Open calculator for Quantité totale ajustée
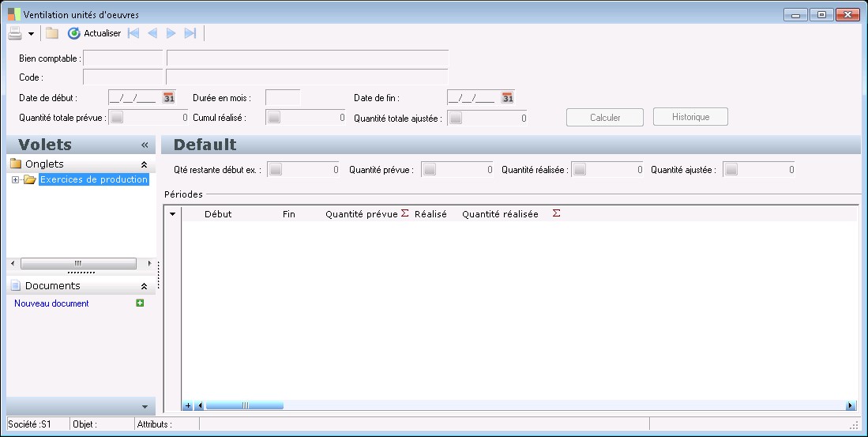 pyautogui.click(x=456, y=118)
